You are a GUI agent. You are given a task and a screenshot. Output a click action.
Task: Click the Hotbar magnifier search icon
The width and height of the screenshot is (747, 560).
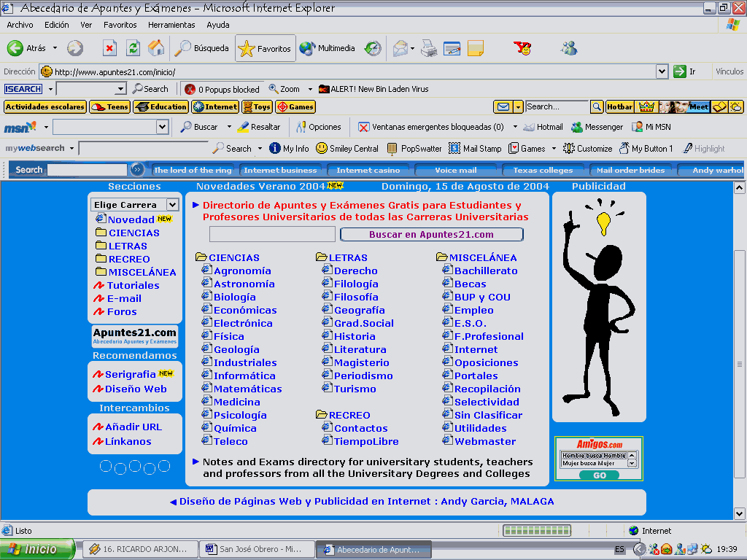click(x=597, y=106)
